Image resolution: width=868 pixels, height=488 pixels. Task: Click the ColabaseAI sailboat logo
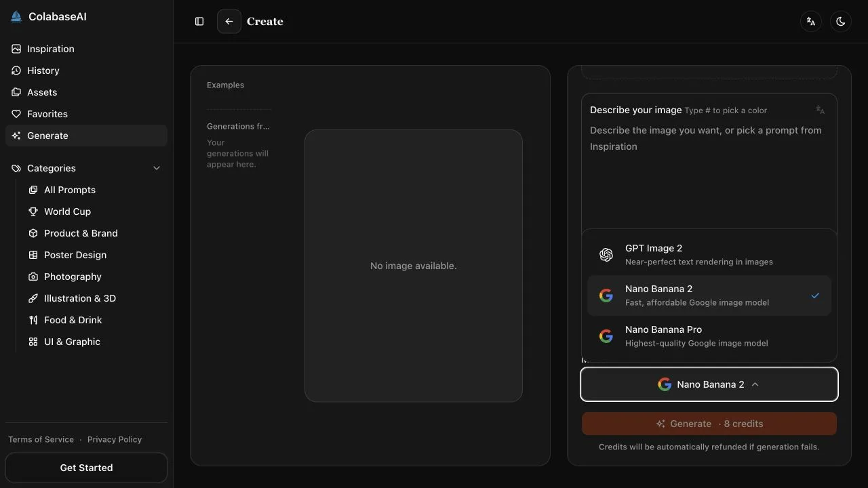click(16, 16)
